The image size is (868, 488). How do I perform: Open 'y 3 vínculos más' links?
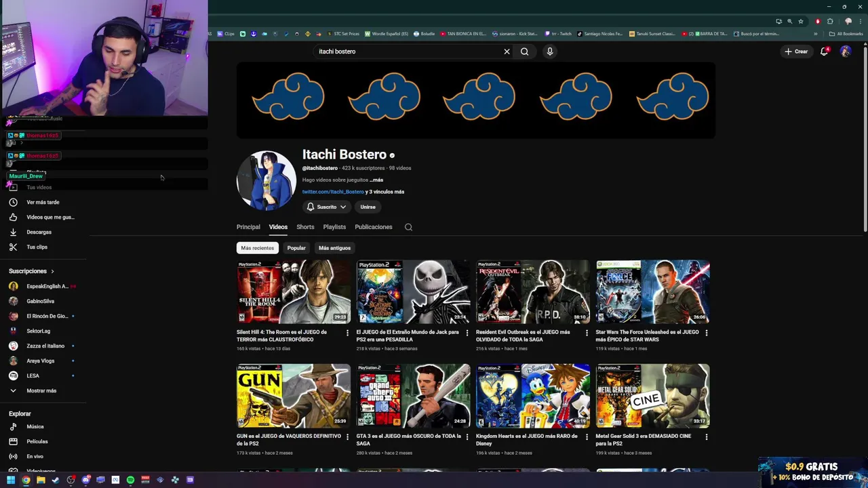(384, 192)
